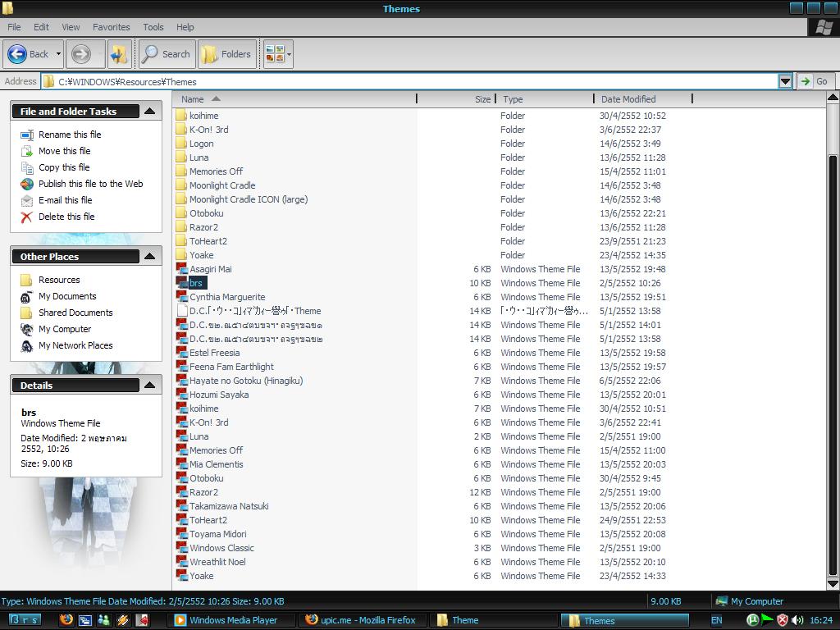840x630 pixels.
Task: Open My Computer in Other Places
Action: (x=65, y=329)
